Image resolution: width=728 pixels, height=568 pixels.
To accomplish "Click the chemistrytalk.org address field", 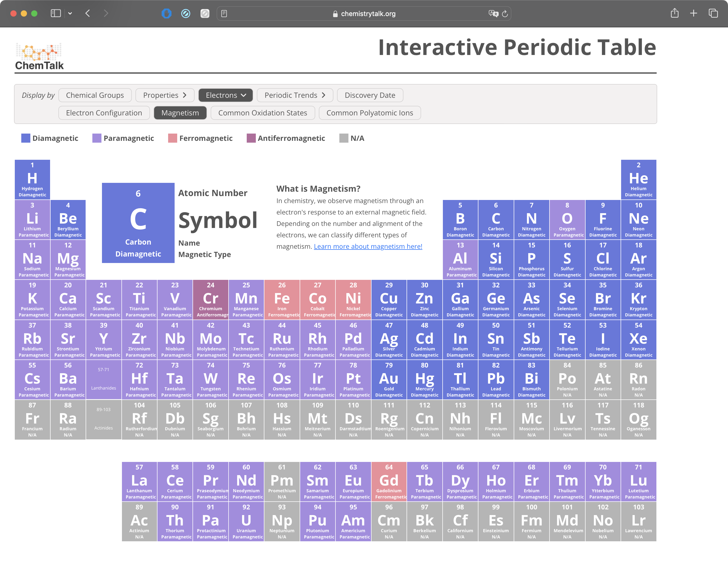I will 364,14.
